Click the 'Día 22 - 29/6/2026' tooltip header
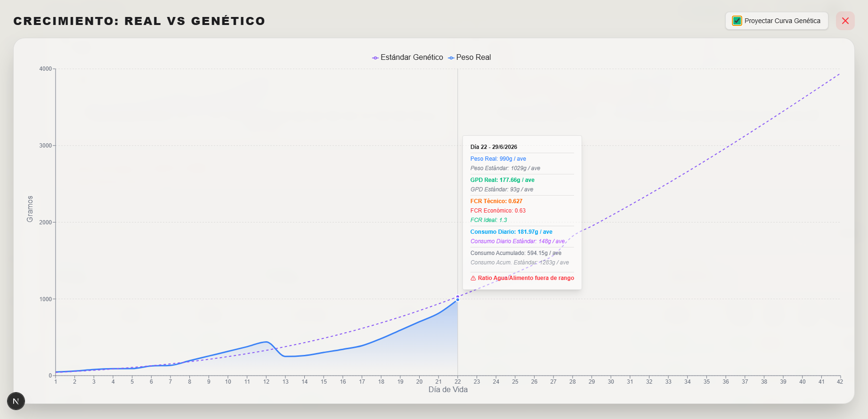Viewport: 868px width, 419px height. [x=494, y=147]
